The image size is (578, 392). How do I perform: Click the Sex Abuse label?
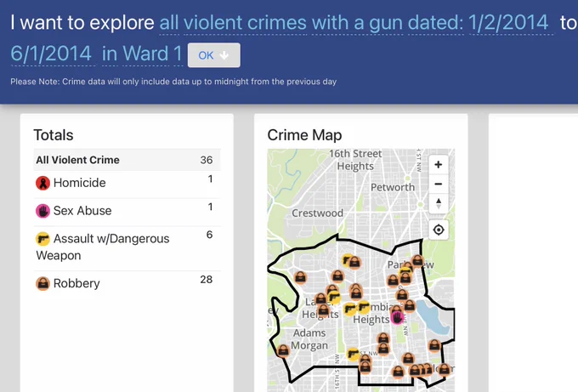82,211
